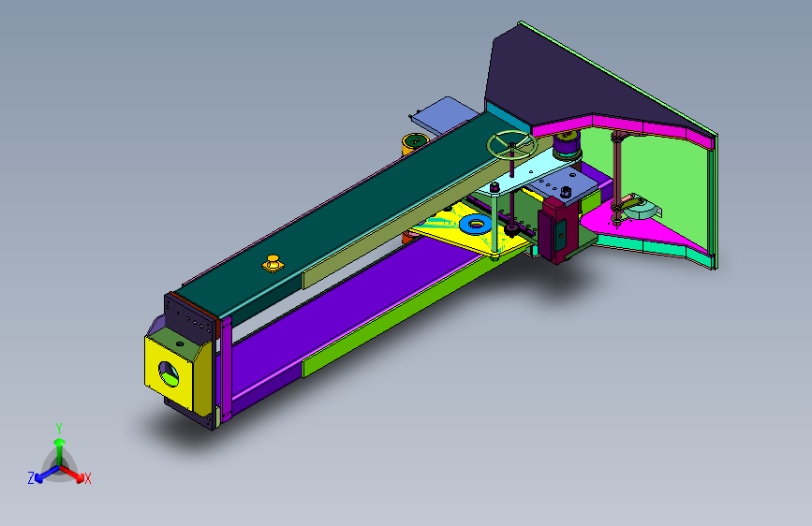Select the purple cylindrical motor under hood
The height and width of the screenshot is (526, 812).
(x=567, y=145)
